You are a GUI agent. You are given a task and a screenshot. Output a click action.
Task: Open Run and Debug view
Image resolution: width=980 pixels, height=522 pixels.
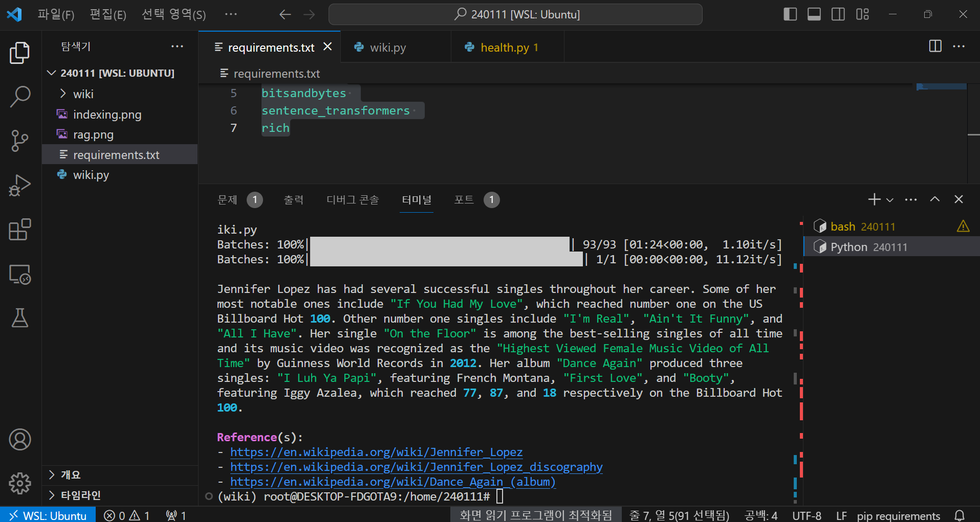(20, 185)
